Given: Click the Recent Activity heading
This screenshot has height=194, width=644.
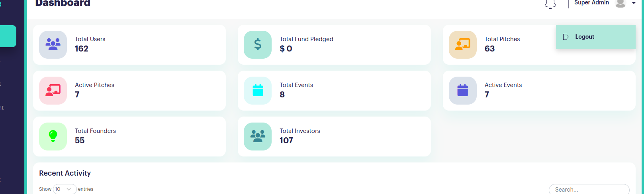Looking at the screenshot, I should (x=65, y=173).
